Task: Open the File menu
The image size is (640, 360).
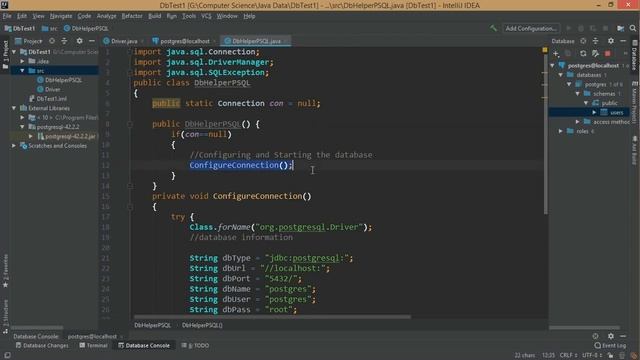Action: click(x=7, y=16)
